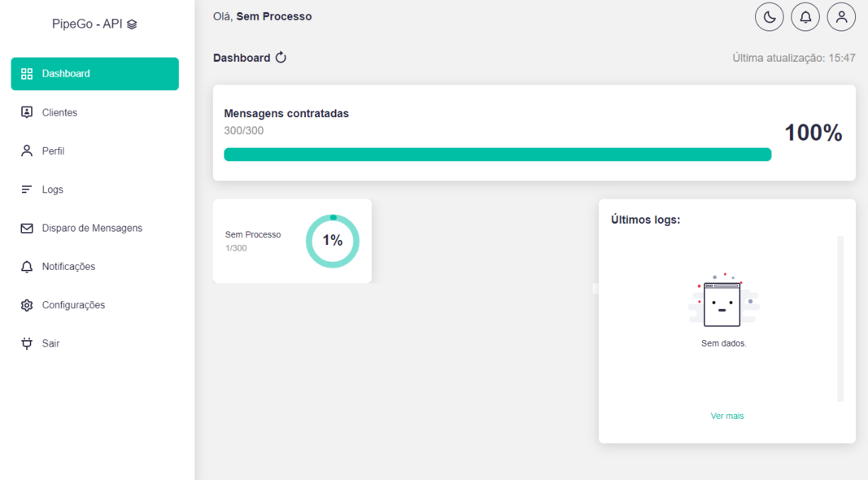Click the Logs lines icon in the sidebar
Viewport: 868px width, 480px height.
pyautogui.click(x=27, y=190)
